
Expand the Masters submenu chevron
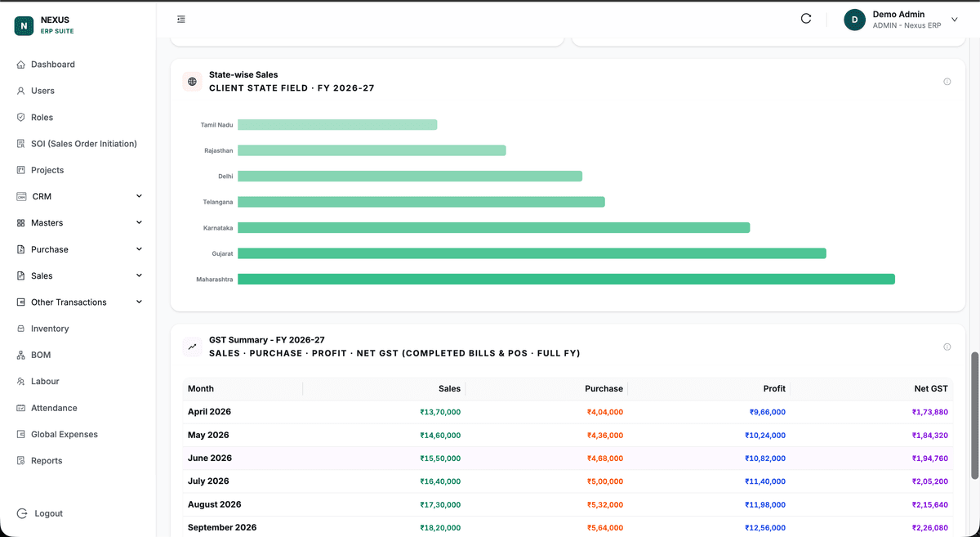click(139, 222)
